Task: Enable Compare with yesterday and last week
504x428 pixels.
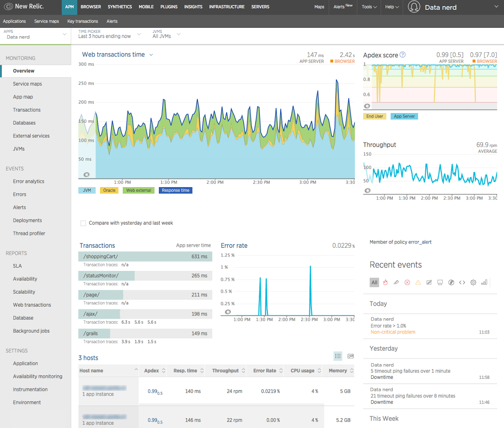Action: [x=83, y=223]
